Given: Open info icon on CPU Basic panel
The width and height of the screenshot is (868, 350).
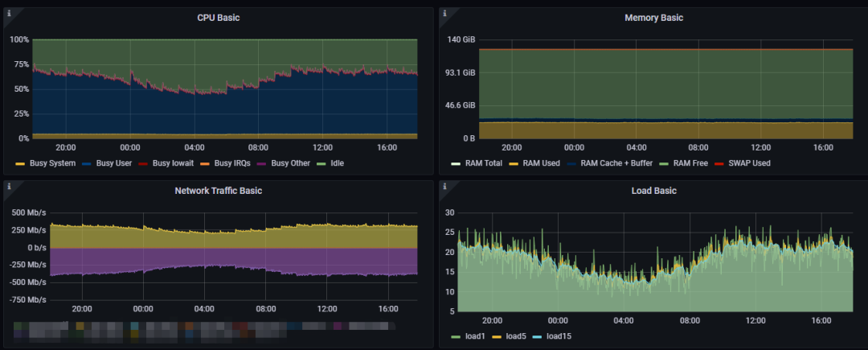Looking at the screenshot, I should (10, 14).
